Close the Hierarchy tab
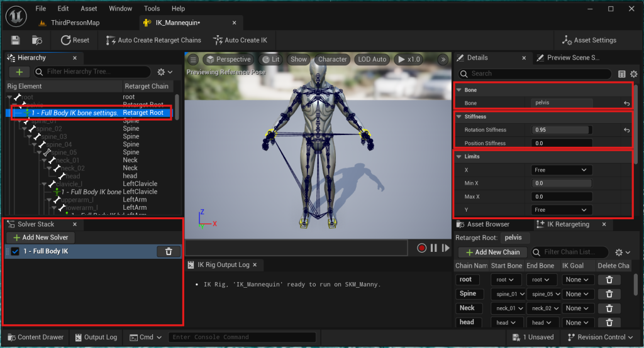Screen dimensions: 644x348 coord(75,58)
